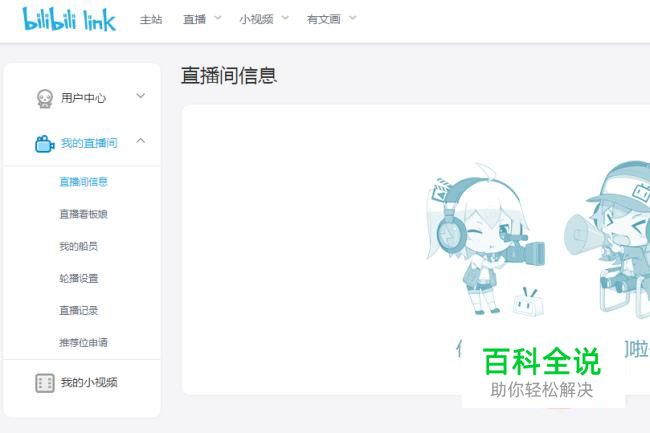
Task: Expand the 直播 dropdown chevron
Action: pos(218,18)
